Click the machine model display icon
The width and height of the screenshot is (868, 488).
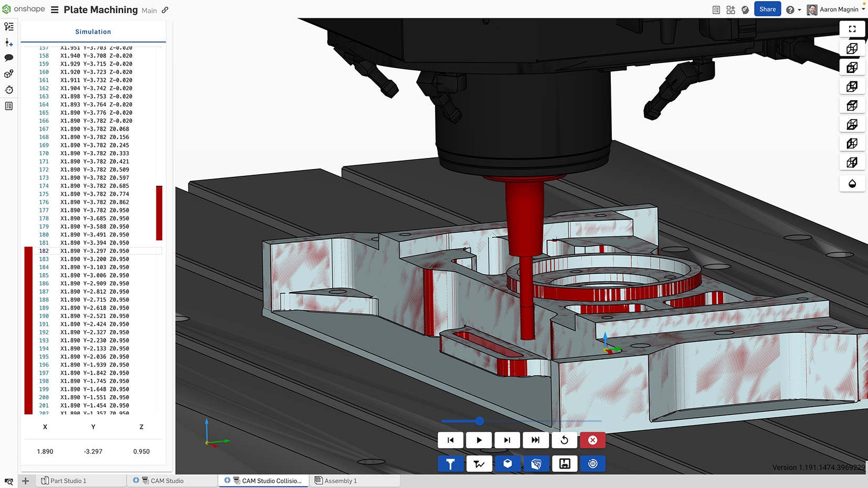(x=536, y=463)
